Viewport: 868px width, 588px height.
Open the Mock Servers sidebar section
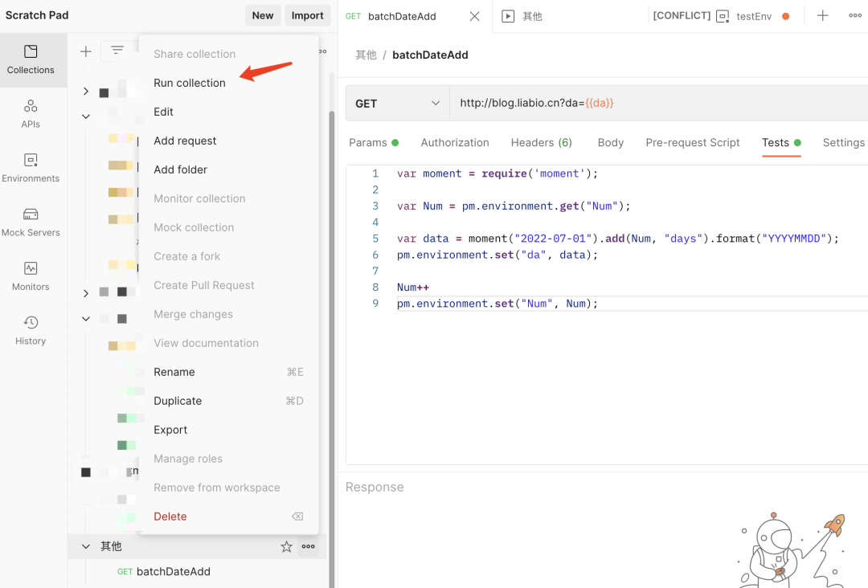click(31, 223)
